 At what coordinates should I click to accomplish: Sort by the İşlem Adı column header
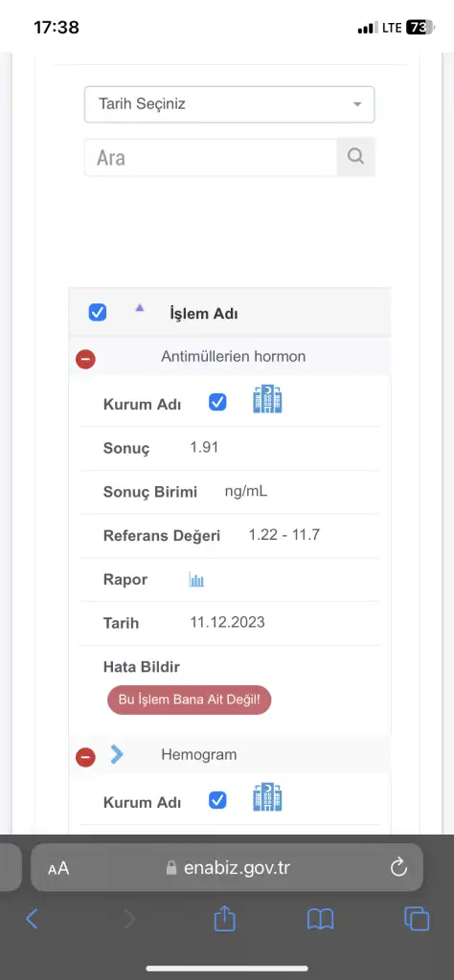pos(203,314)
